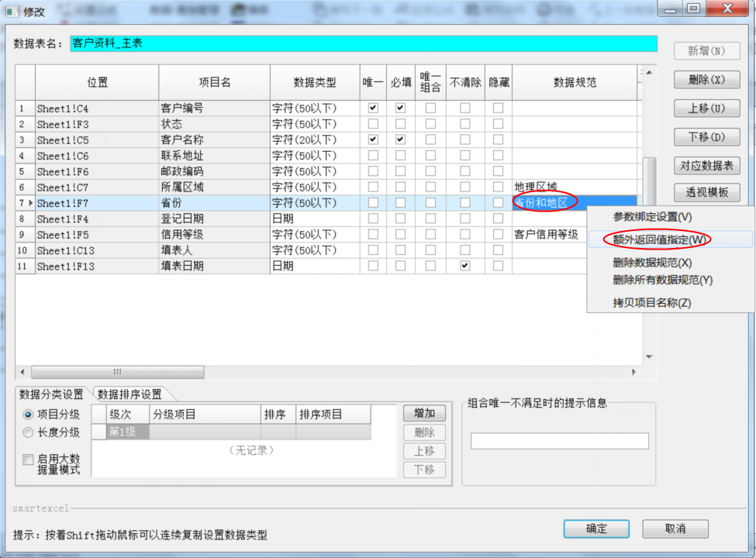This screenshot has height=558, width=756.
Task: Click 增加 button in classification panel
Action: coord(424,413)
